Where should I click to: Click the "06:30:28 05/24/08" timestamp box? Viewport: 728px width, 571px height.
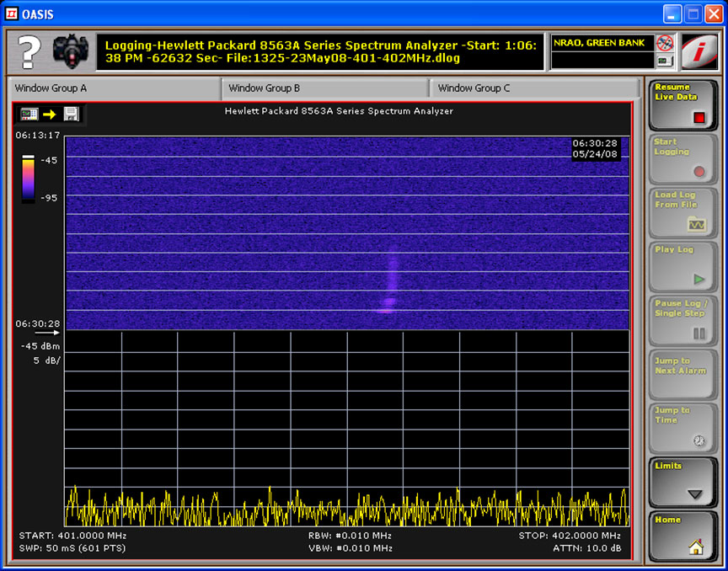[x=595, y=148]
